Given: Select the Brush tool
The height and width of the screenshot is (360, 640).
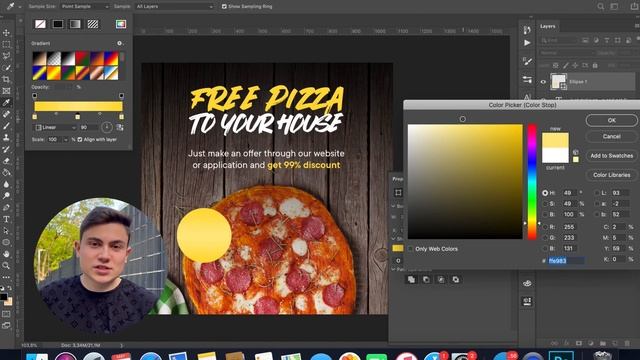Looking at the screenshot, I should (6, 126).
